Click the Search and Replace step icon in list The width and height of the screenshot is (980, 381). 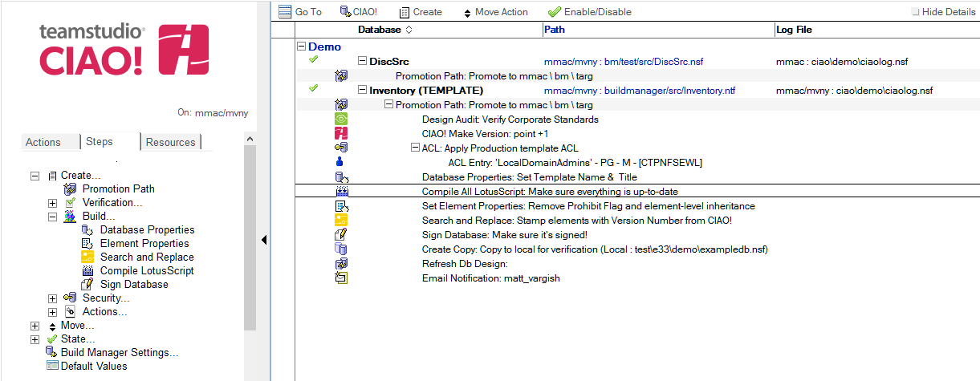341,221
